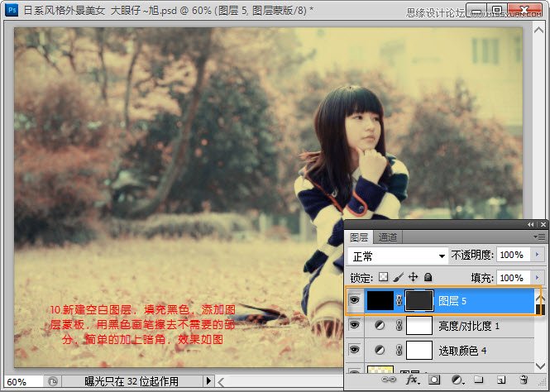The image size is (550, 392).
Task: Click the Layers list scroll up arrow
Action: coord(540,298)
